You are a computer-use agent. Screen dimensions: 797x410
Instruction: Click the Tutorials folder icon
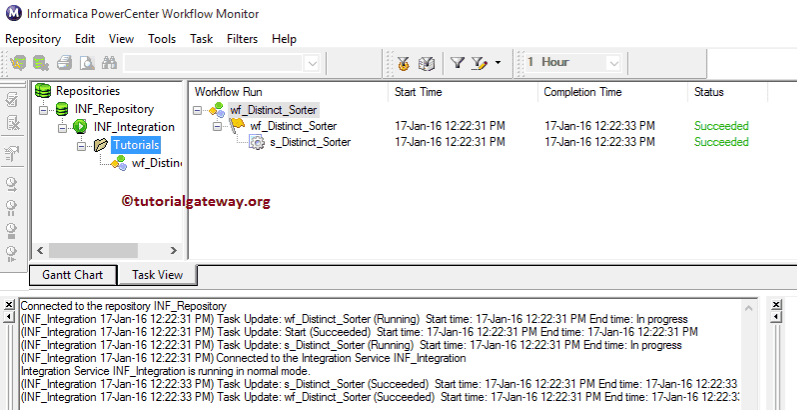pos(101,145)
